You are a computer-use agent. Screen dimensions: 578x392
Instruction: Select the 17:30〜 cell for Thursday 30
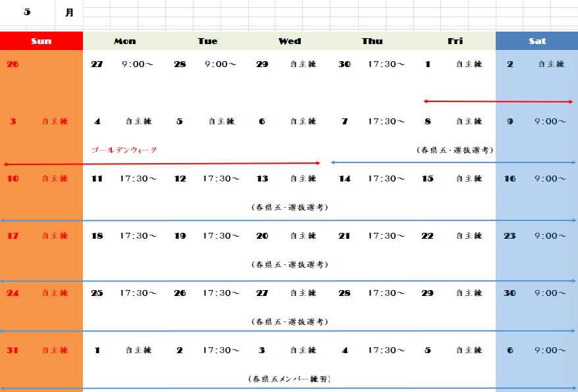click(385, 64)
